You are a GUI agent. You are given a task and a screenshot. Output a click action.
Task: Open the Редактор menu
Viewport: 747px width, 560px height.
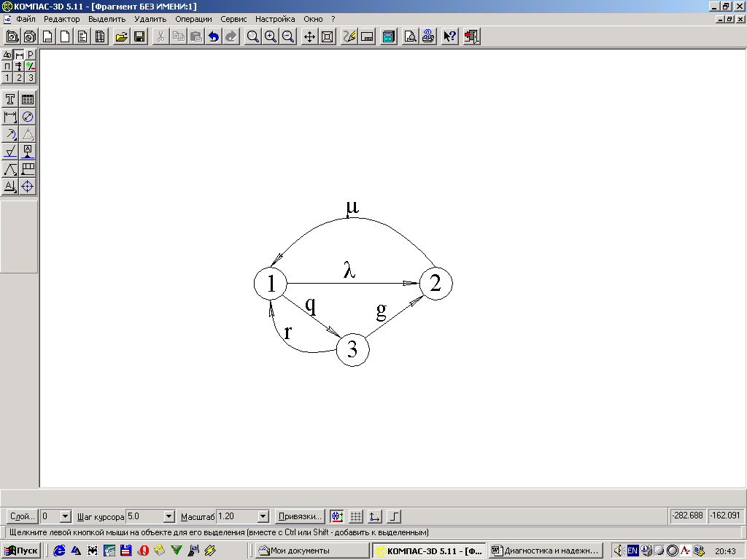click(62, 19)
